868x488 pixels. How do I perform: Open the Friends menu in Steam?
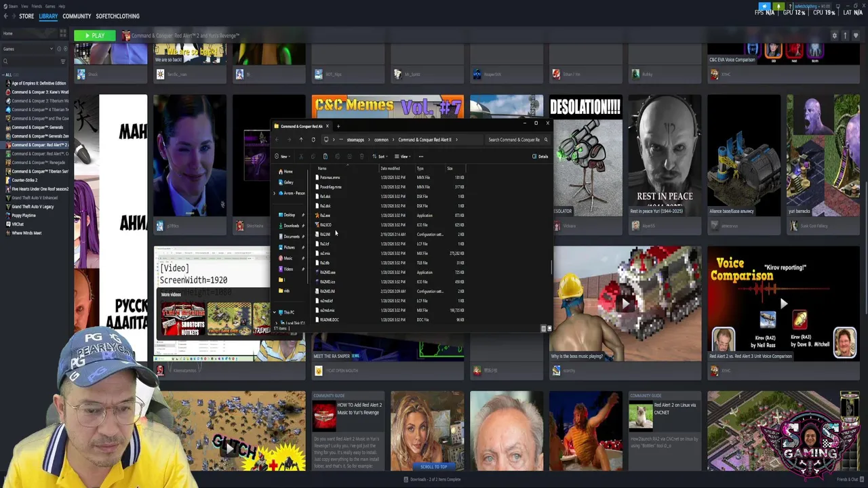pyautogui.click(x=38, y=6)
